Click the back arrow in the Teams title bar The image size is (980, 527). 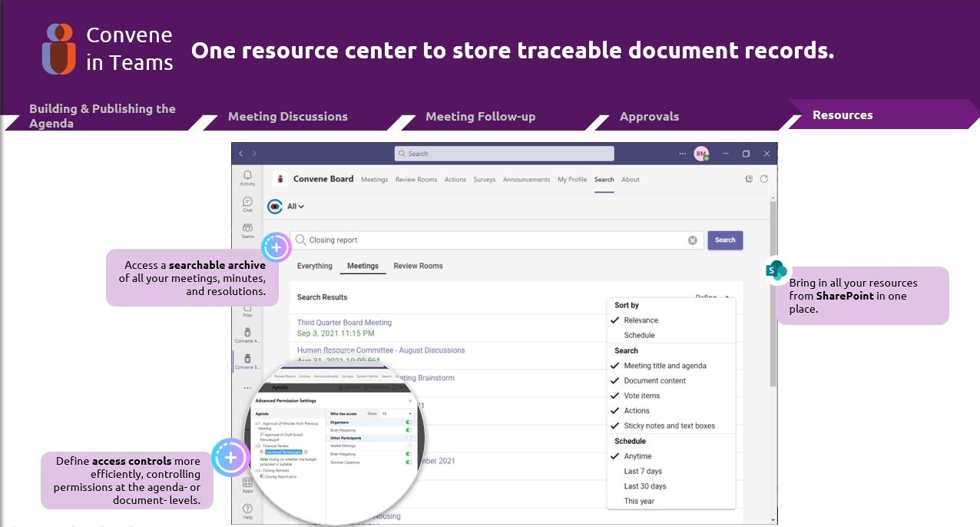pos(240,154)
